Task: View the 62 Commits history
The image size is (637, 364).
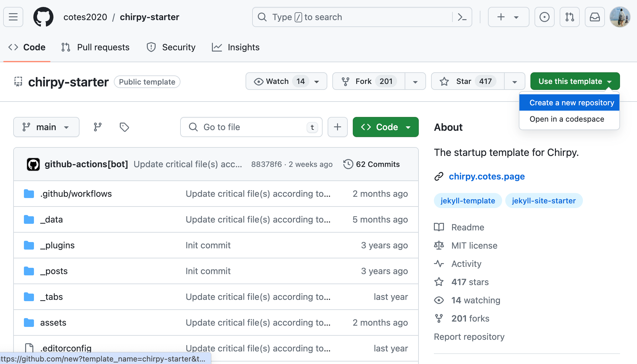Action: coord(371,164)
